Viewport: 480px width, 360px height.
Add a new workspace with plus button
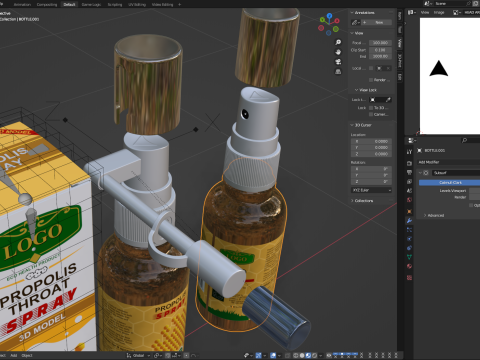pyautogui.click(x=179, y=4)
